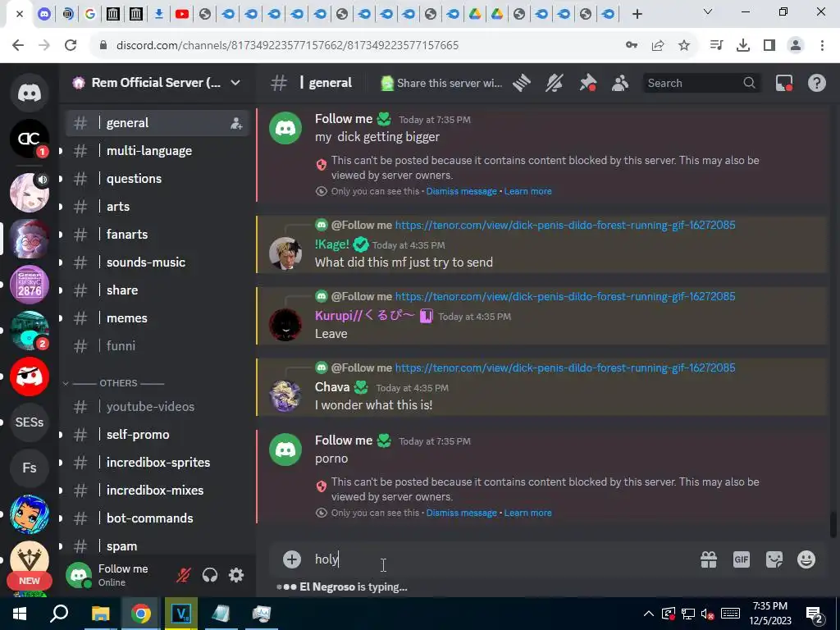Open user settings gear icon
840x630 pixels.
236,575
